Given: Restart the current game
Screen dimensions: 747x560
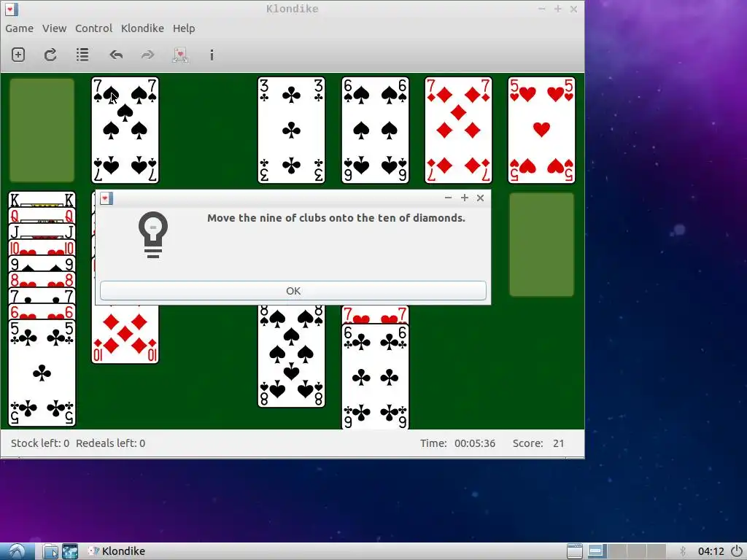Looking at the screenshot, I should click(50, 55).
